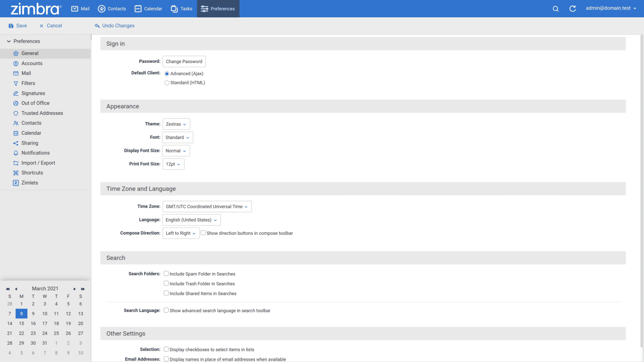Select Standard (HTML) as default client
The image size is (644, 362).
(167, 82)
